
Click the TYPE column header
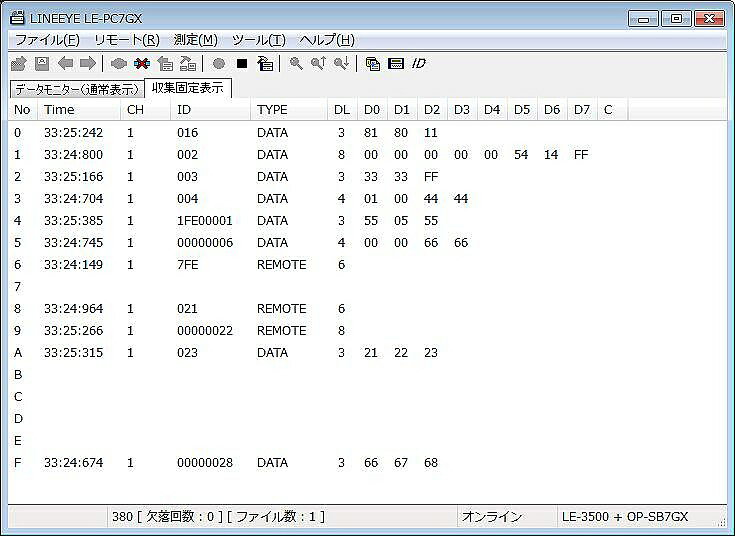pos(289,110)
